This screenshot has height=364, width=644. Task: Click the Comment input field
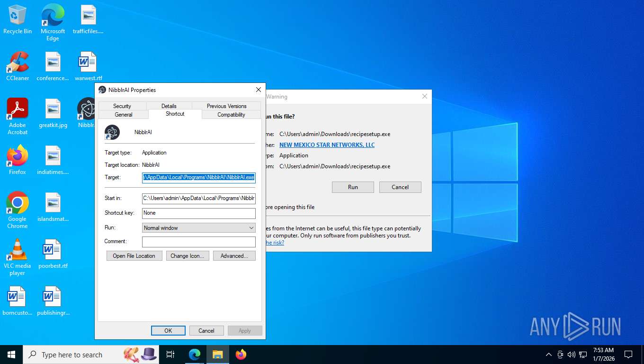pos(199,242)
